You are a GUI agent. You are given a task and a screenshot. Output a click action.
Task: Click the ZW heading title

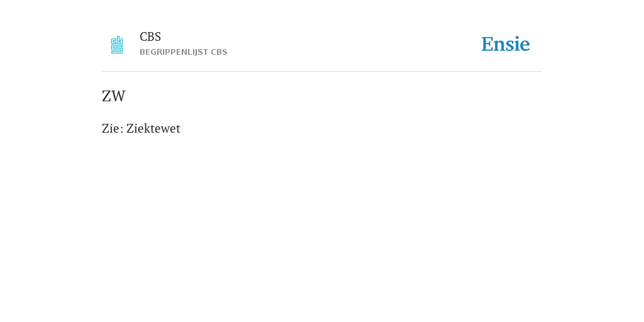coord(114,96)
